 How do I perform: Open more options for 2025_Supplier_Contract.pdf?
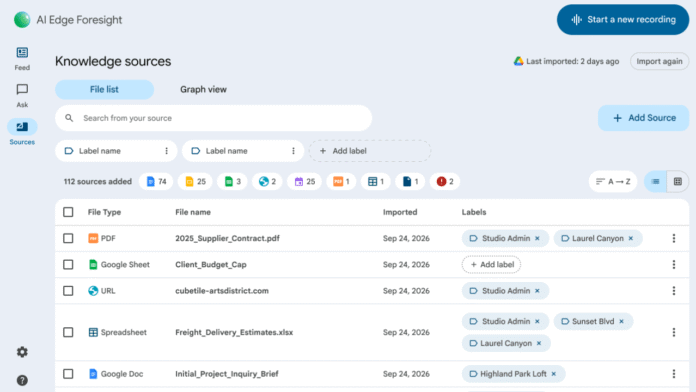[x=674, y=238]
